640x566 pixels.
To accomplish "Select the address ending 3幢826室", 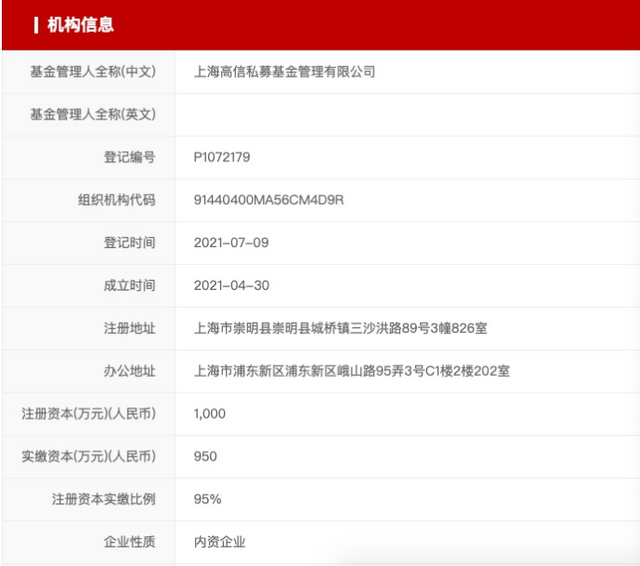I will pyautogui.click(x=340, y=329).
